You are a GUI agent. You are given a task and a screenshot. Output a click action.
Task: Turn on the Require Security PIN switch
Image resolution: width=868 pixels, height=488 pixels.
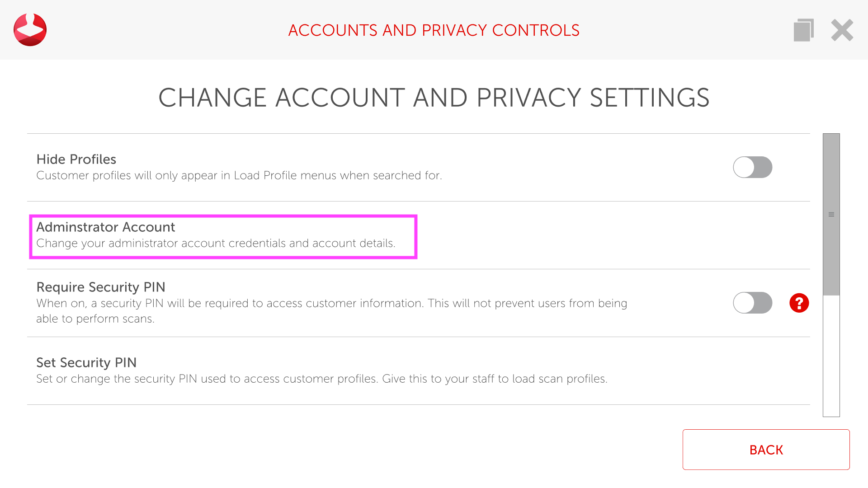(752, 303)
